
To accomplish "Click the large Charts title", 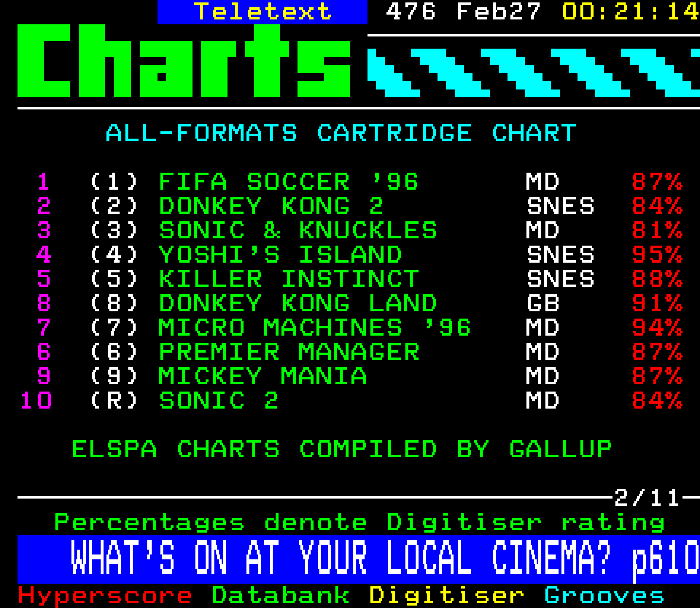I will (x=184, y=61).
